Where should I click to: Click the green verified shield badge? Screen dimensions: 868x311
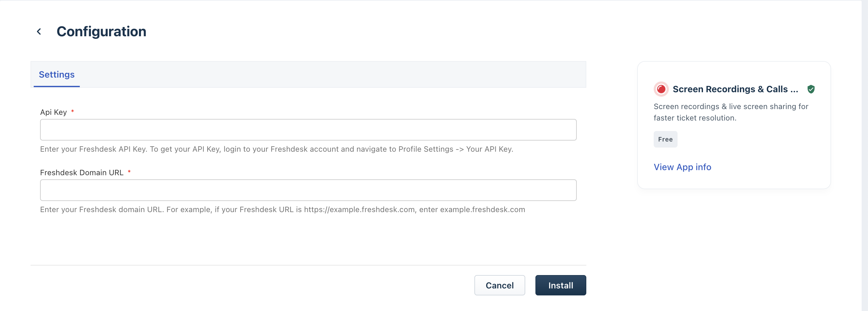[x=811, y=89]
